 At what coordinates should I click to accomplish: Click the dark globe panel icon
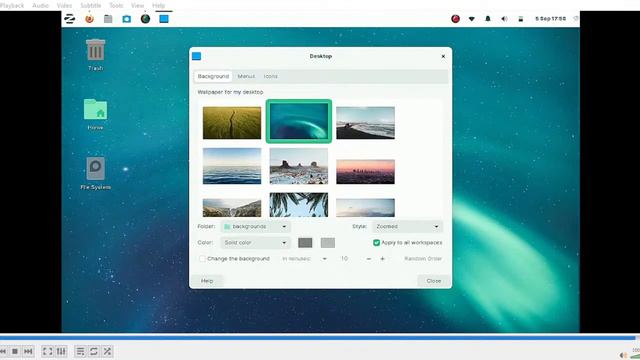(x=145, y=19)
